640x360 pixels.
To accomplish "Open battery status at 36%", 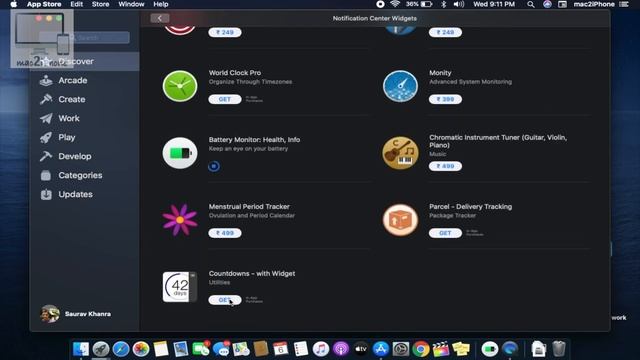I will 419,4.
